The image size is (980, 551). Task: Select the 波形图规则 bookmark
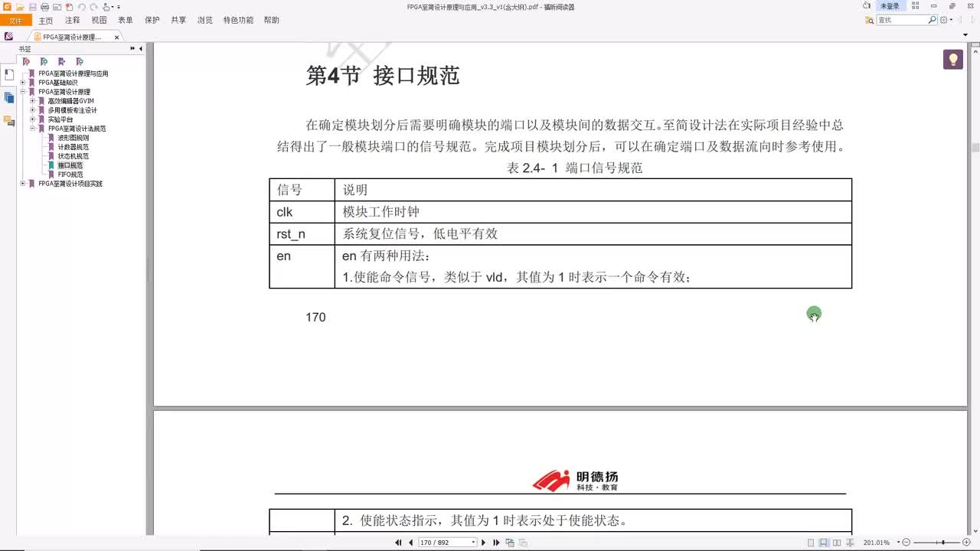[73, 138]
